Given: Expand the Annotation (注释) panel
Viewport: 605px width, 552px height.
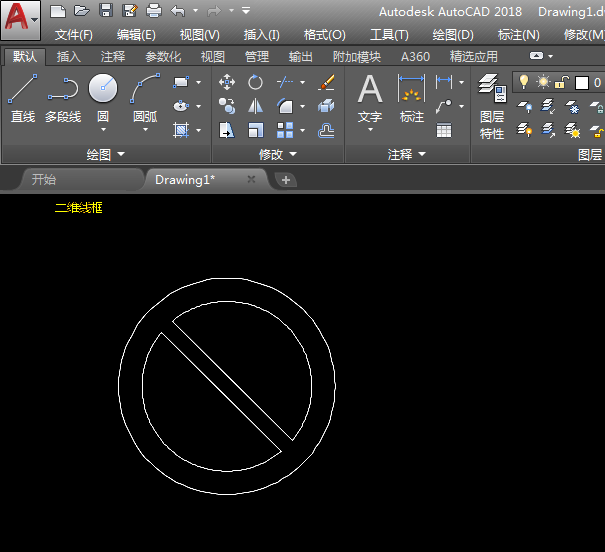Looking at the screenshot, I should point(407,154).
